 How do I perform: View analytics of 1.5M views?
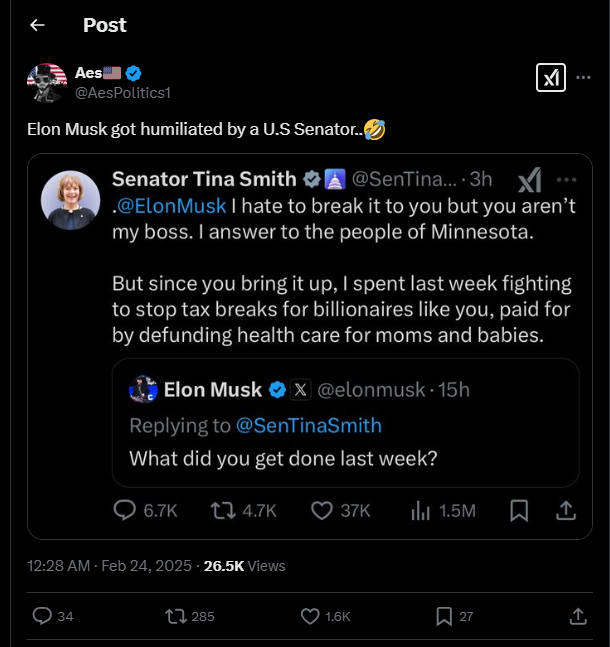444,510
